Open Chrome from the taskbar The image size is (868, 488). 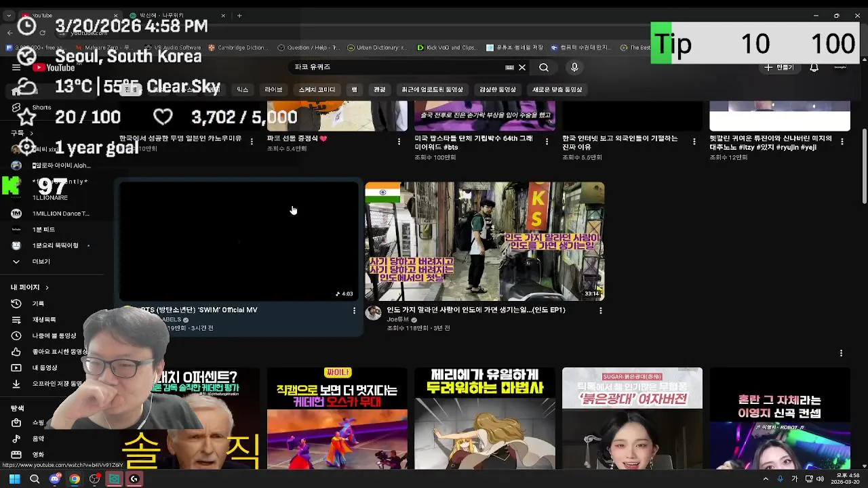click(75, 479)
